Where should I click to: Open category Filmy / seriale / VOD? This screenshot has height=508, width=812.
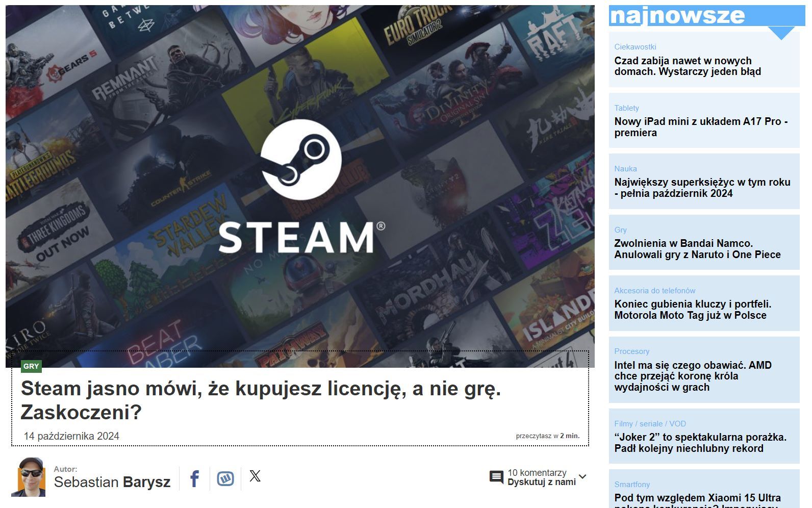[650, 424]
